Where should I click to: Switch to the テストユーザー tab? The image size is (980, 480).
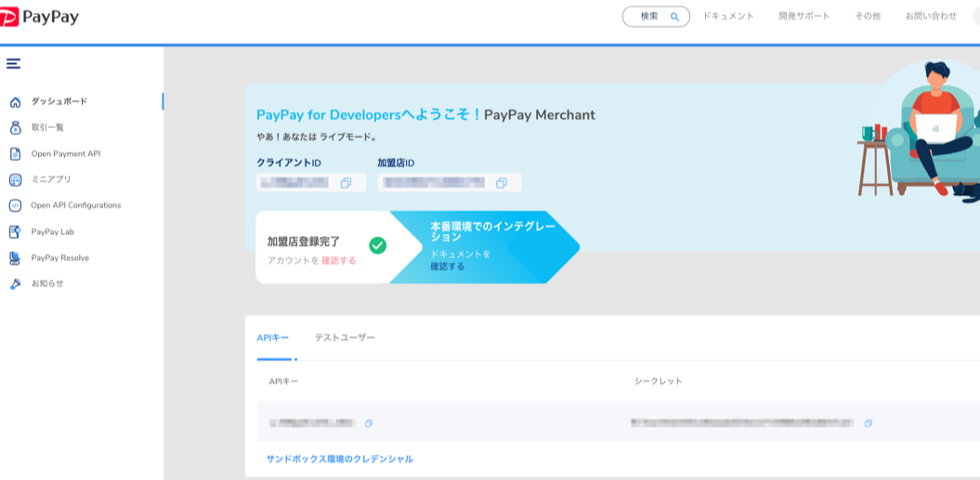pos(345,338)
